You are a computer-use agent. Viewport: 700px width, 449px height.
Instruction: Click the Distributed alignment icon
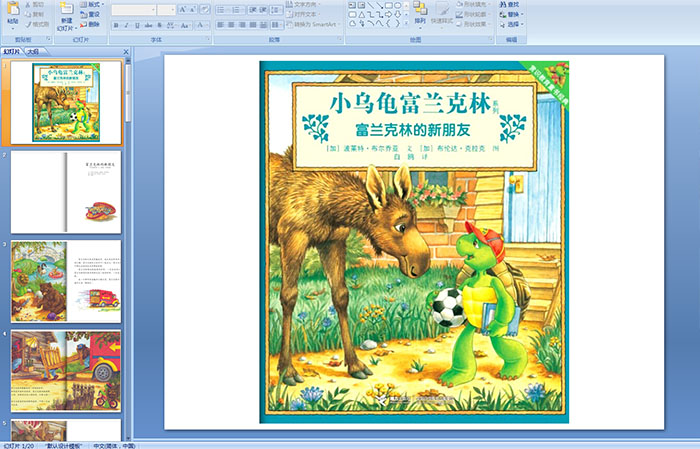coord(263,25)
